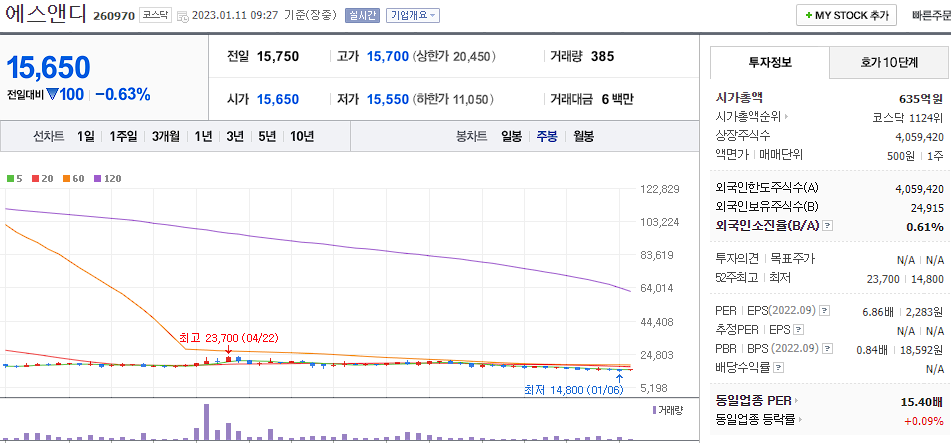Click the 고가 15,700 value
This screenshot has height=443, width=951.
[x=388, y=56]
